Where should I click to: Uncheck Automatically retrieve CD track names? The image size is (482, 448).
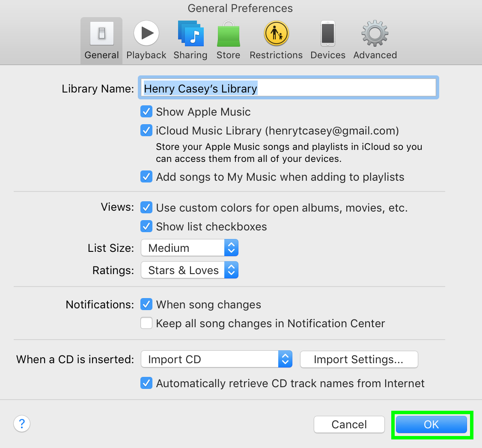click(x=146, y=383)
